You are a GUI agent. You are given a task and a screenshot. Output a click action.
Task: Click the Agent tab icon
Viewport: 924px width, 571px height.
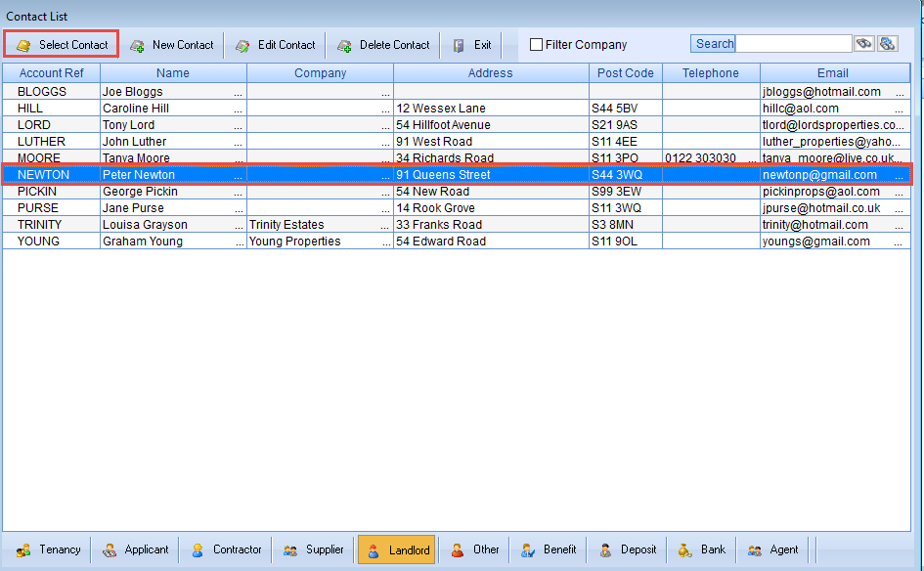pyautogui.click(x=755, y=550)
